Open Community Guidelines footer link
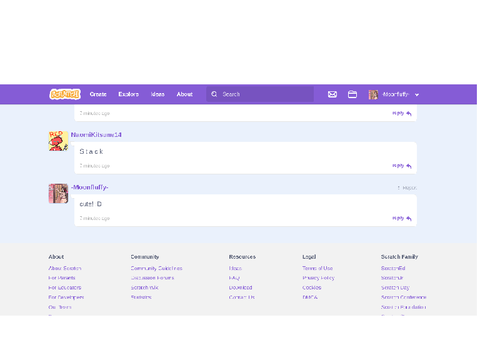 point(156,268)
